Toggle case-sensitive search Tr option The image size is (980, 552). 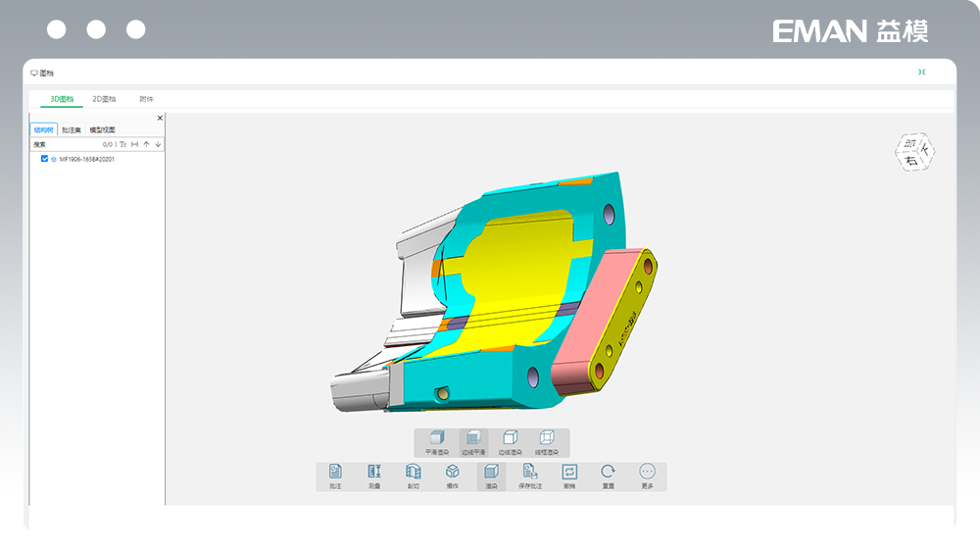pos(122,144)
